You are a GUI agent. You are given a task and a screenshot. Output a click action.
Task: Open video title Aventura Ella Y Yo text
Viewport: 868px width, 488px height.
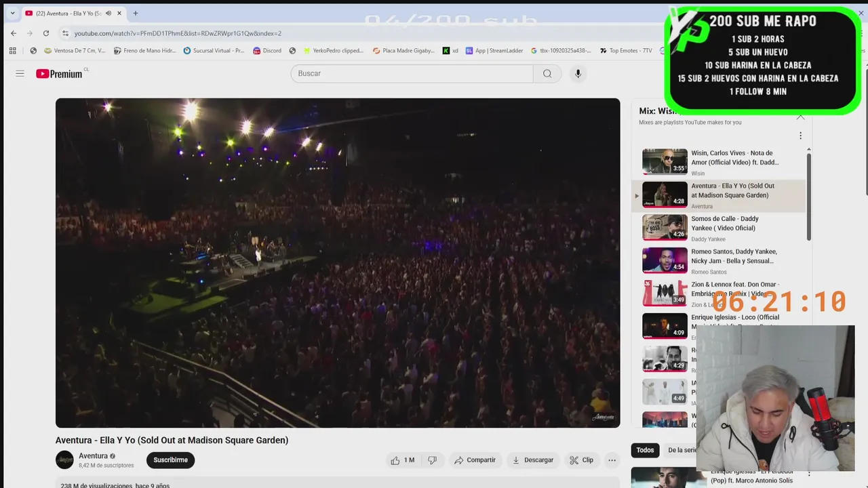(x=172, y=440)
